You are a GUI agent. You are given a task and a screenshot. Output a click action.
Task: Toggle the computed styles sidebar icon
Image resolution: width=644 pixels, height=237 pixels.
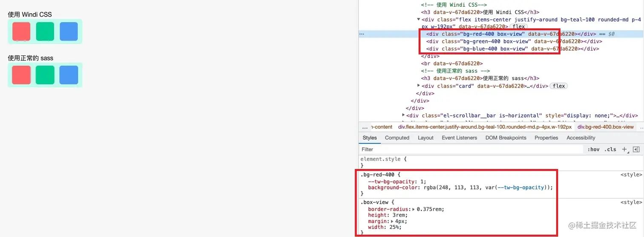[x=636, y=149]
